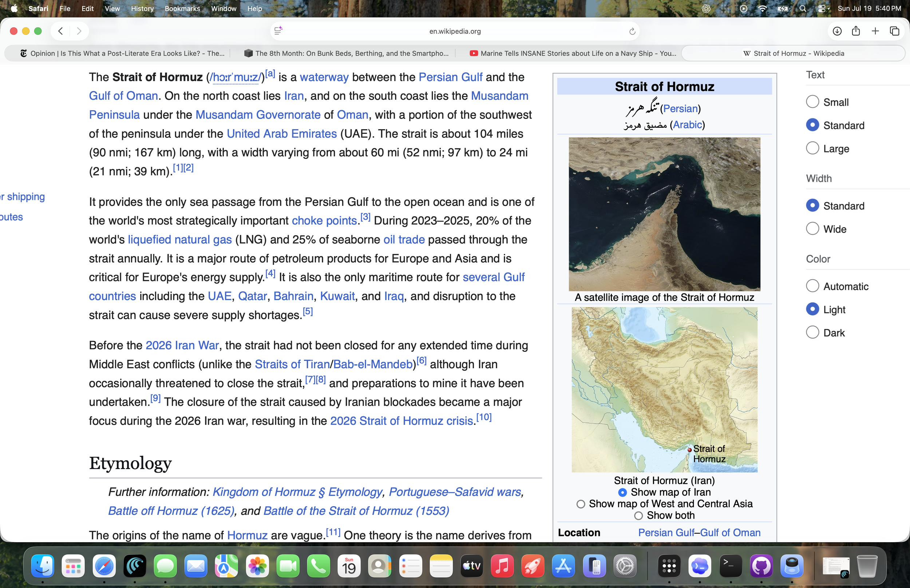Screen dimensions: 910x588
Task: Select Standard under Width
Action: tap(812, 206)
